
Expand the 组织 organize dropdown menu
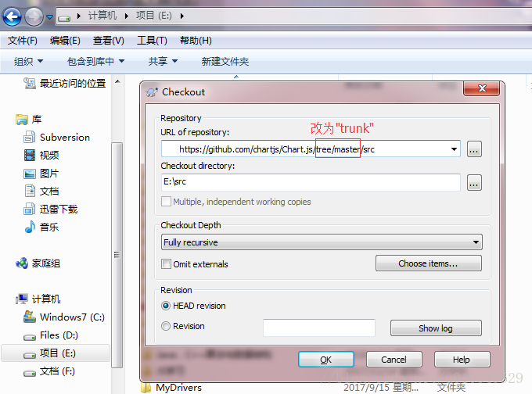coord(28,62)
